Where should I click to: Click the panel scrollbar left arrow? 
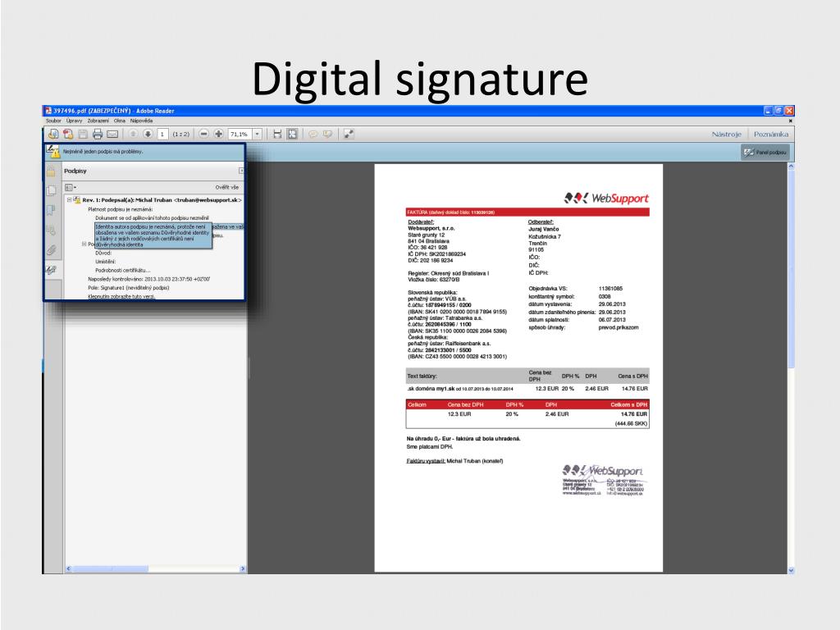69,568
